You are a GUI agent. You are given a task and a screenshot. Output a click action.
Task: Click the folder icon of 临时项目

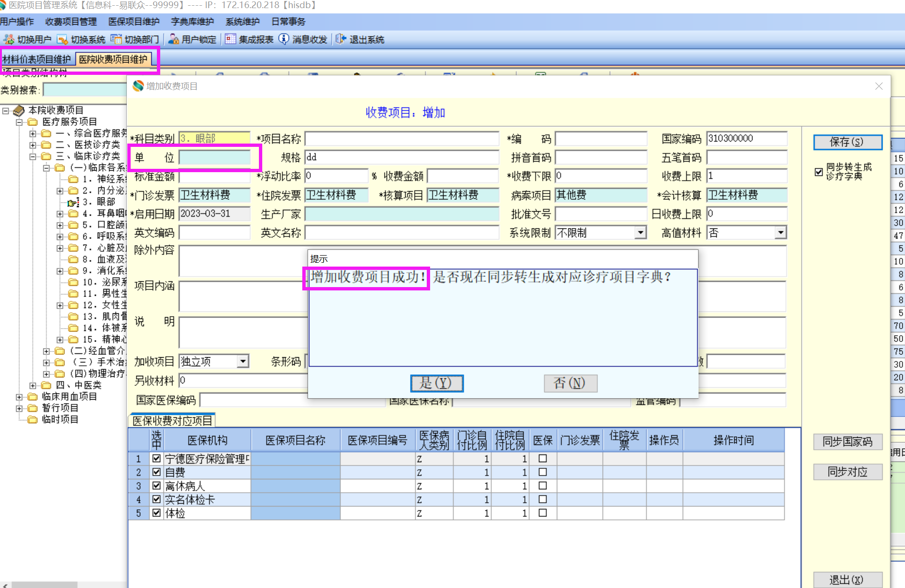tap(32, 420)
